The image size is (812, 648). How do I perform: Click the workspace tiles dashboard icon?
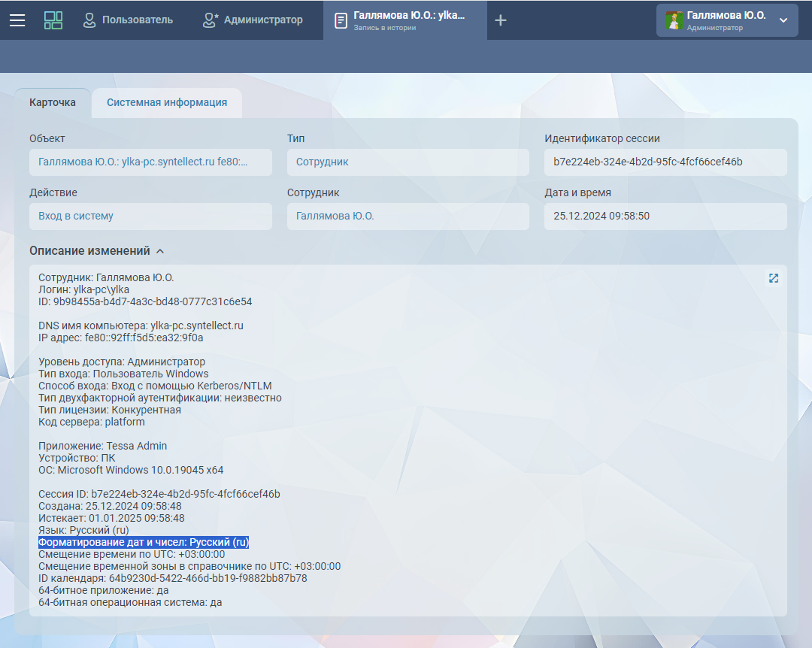53,20
